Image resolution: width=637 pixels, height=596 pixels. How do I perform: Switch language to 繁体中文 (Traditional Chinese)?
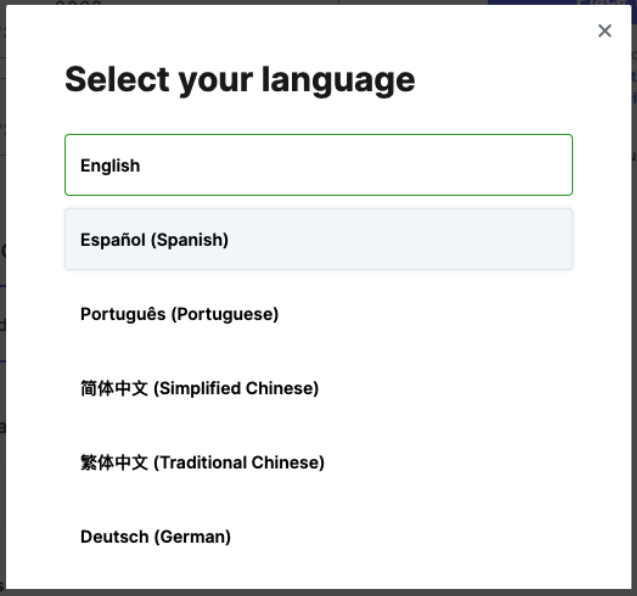[x=318, y=462]
